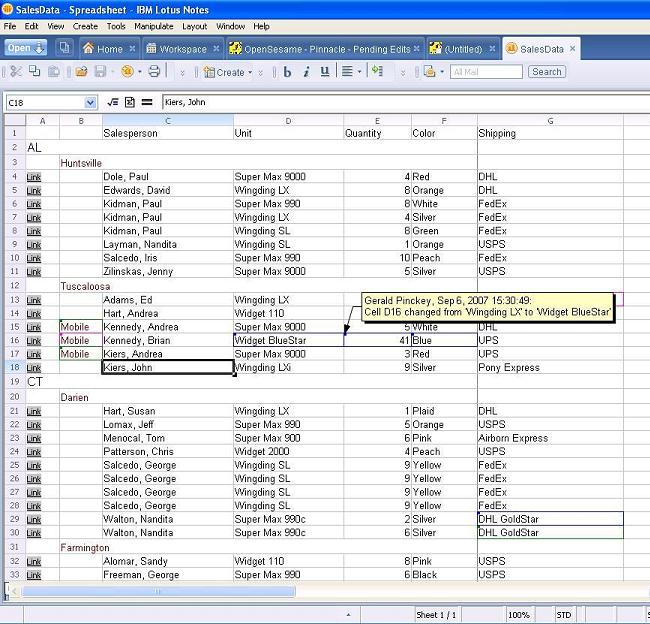Apply bold formatting with the b icon
Viewport: 650px width, 624px height.
point(288,72)
